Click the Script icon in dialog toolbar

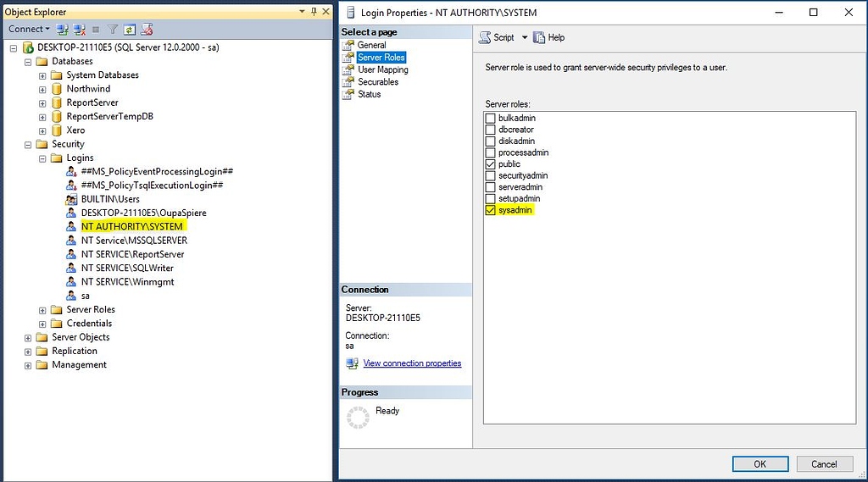click(x=485, y=37)
